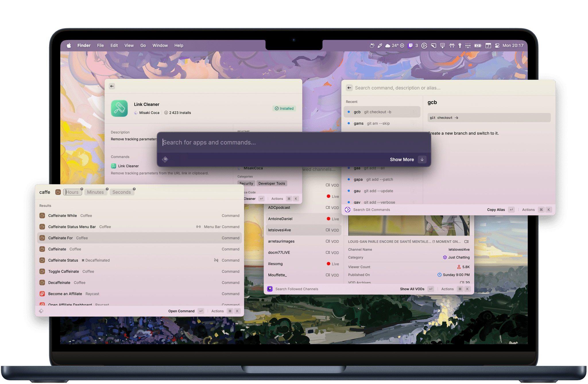Open the Finder menu
588x384 pixels.
pyautogui.click(x=84, y=45)
